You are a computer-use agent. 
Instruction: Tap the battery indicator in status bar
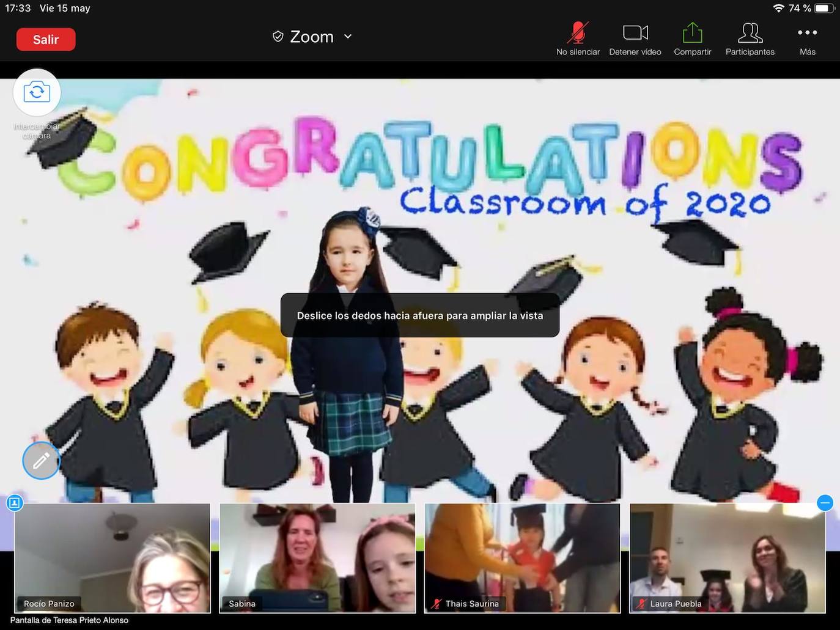pos(823,8)
